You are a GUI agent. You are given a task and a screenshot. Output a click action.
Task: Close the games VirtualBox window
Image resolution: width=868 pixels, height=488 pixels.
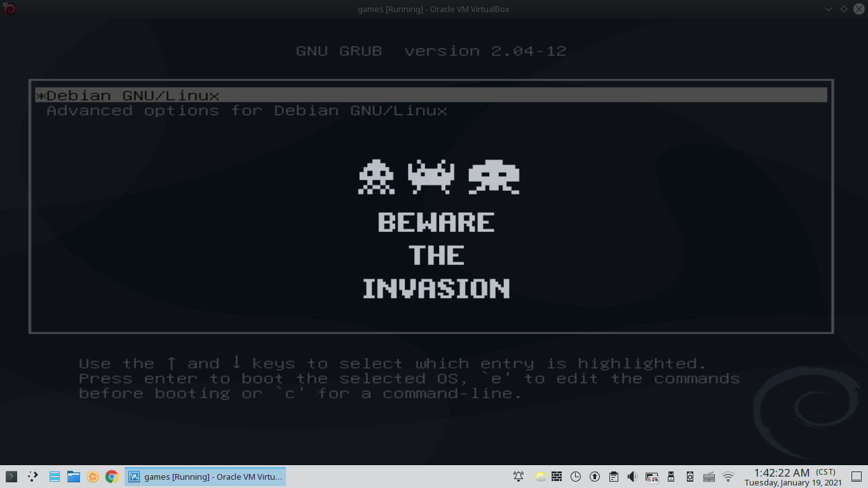point(859,9)
